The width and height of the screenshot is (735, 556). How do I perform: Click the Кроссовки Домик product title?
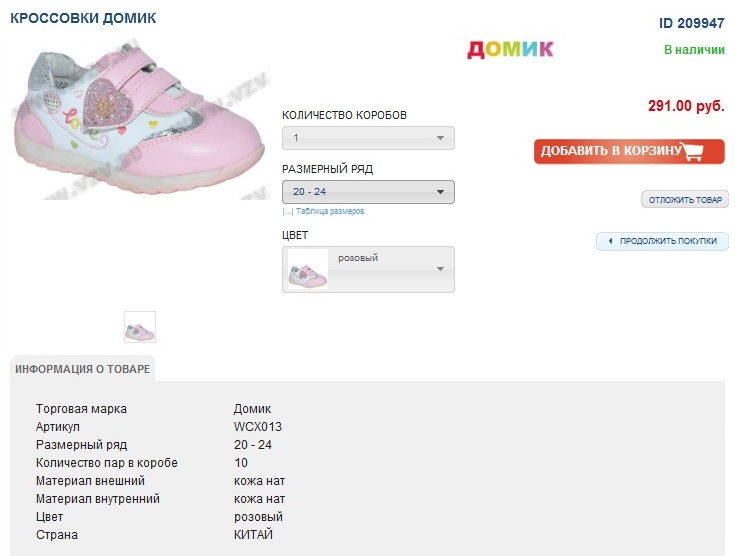point(83,19)
